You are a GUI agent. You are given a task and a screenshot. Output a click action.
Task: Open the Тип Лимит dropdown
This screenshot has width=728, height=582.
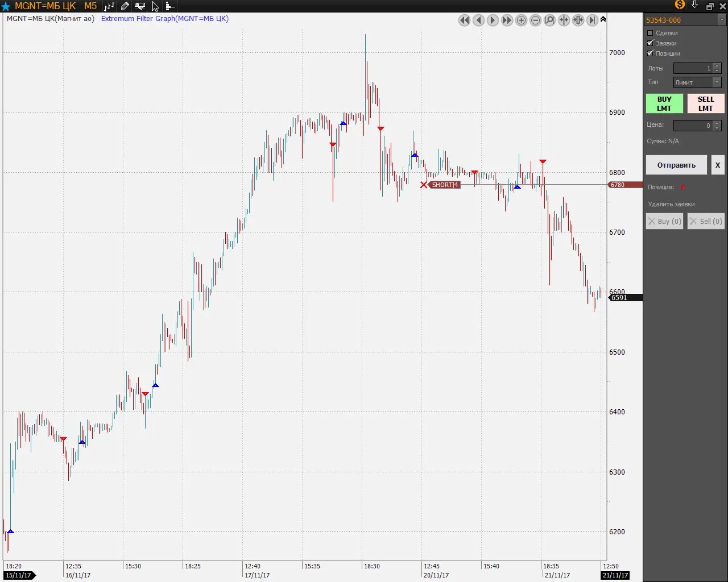coord(697,82)
